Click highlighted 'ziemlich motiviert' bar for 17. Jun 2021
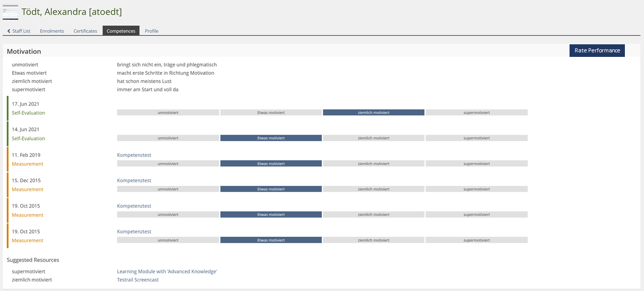 373,113
